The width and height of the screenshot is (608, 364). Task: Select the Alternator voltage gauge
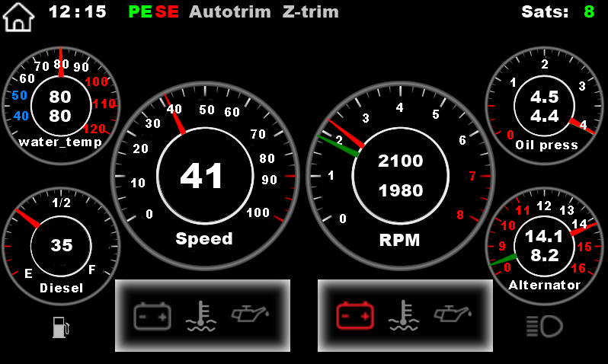coord(544,244)
